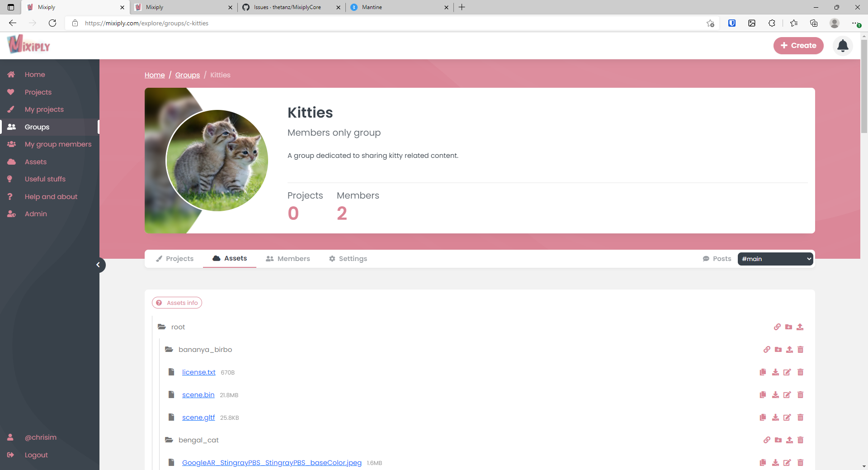The width and height of the screenshot is (868, 470).
Task: Go to Home in the sidebar
Action: (50, 75)
